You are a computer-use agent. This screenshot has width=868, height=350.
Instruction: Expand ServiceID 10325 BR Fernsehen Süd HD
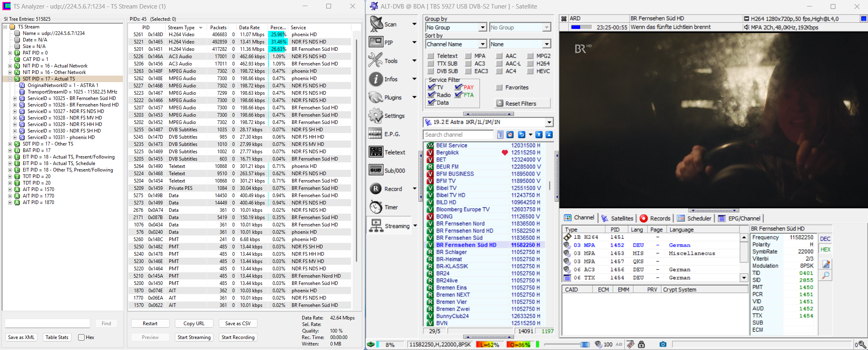15,98
